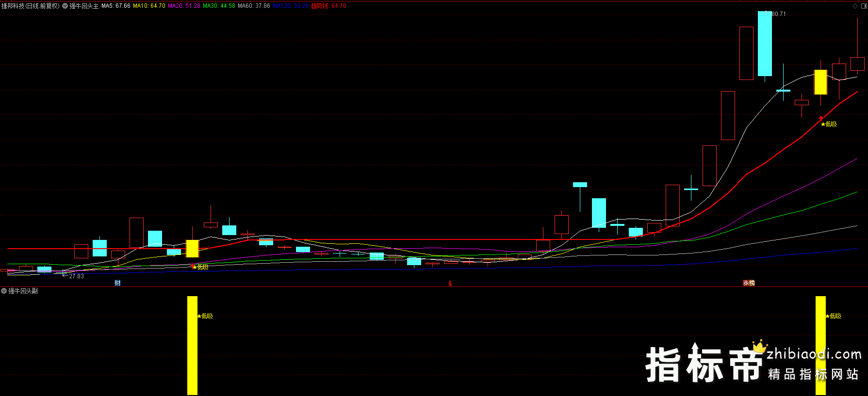Click the 强牛回头副 sub-chart title
This screenshot has width=868, height=396.
pyautogui.click(x=23, y=291)
